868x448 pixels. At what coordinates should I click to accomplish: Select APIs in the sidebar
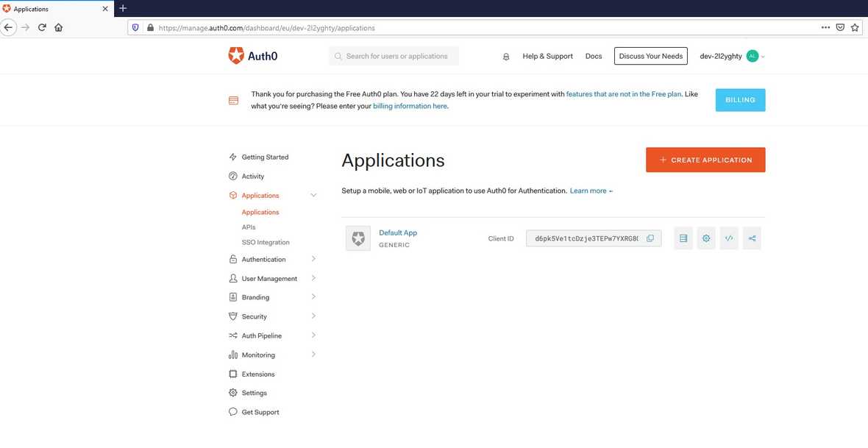[248, 227]
